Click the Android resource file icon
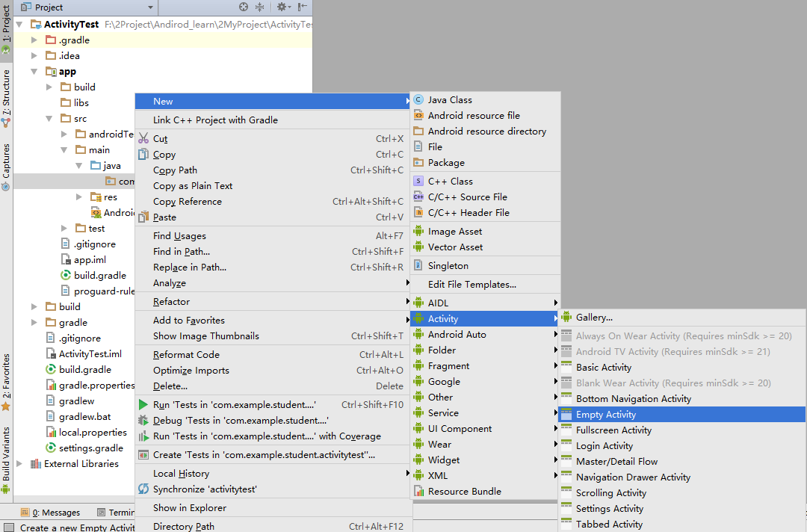 (419, 115)
